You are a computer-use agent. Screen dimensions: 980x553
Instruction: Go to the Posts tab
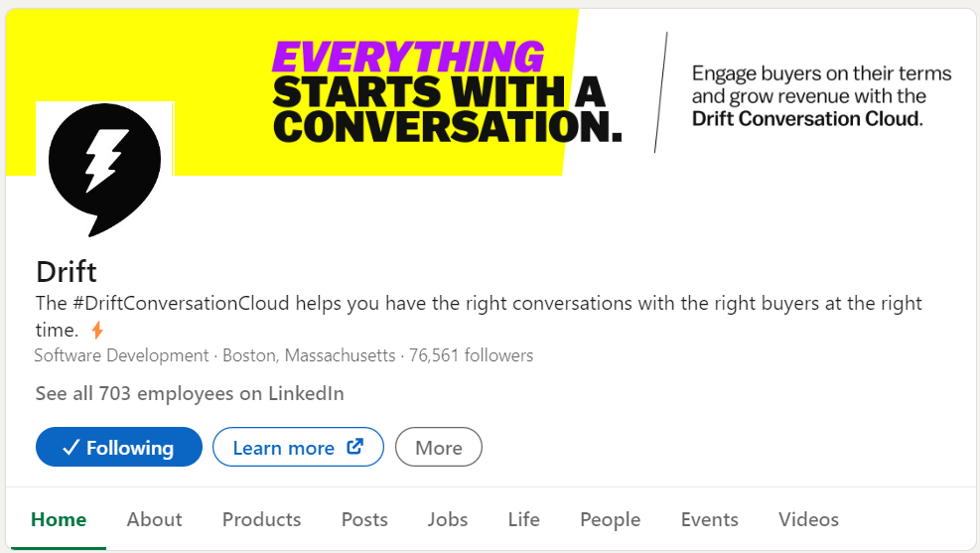(x=364, y=519)
